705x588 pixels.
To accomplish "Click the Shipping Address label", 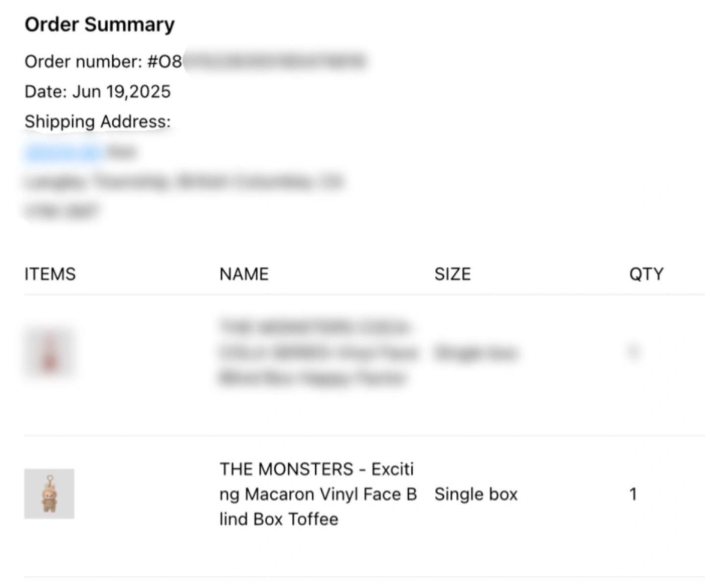I will (97, 121).
